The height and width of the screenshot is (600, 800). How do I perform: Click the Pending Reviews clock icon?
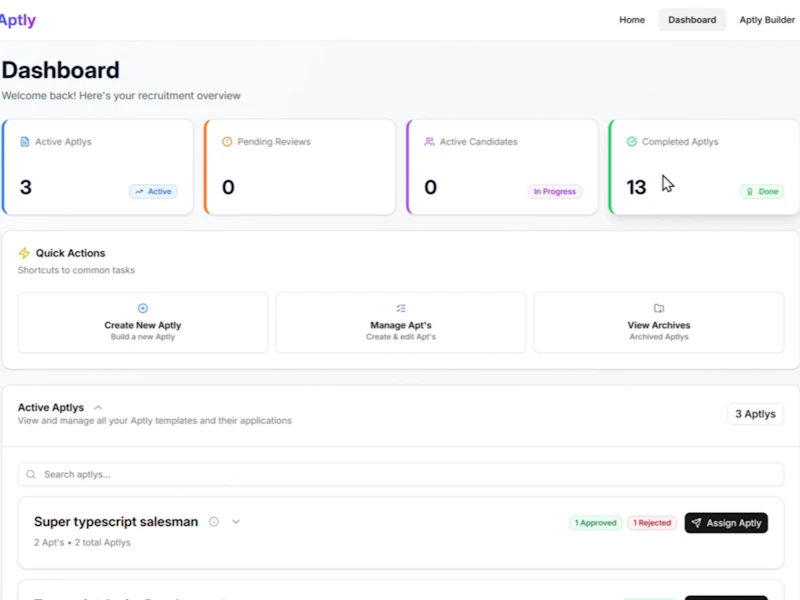point(227,141)
